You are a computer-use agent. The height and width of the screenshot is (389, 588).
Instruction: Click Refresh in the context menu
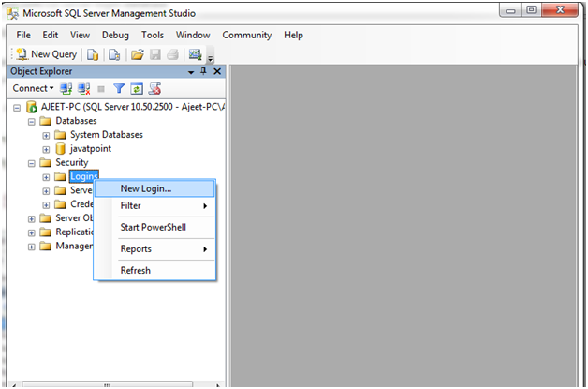[136, 270]
